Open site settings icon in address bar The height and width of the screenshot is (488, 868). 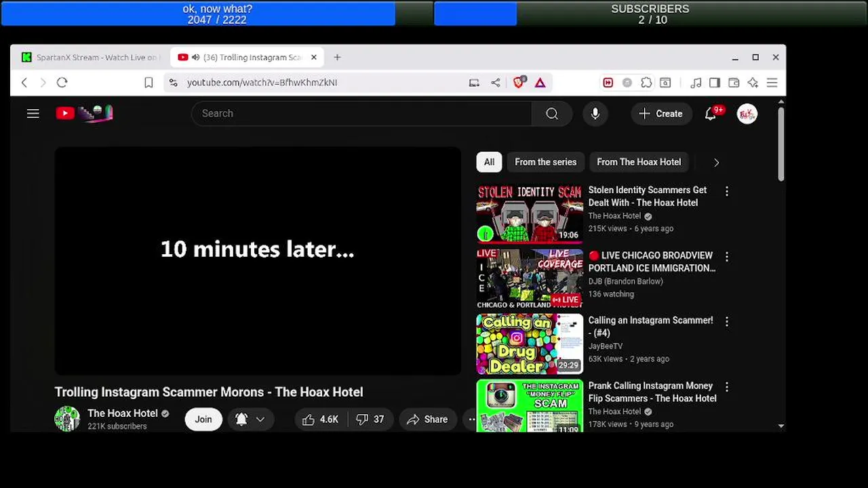coord(174,83)
